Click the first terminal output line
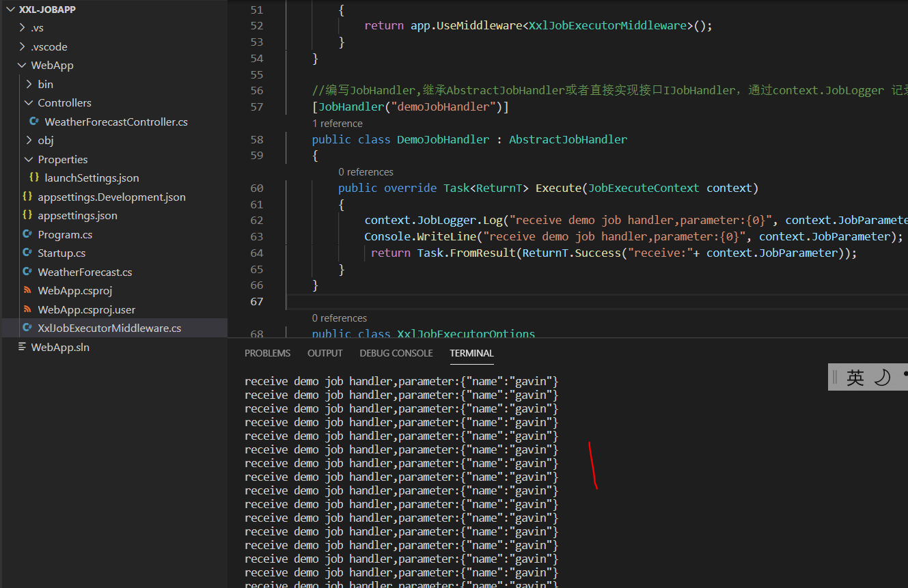Viewport: 908px width, 588px height. click(x=402, y=381)
